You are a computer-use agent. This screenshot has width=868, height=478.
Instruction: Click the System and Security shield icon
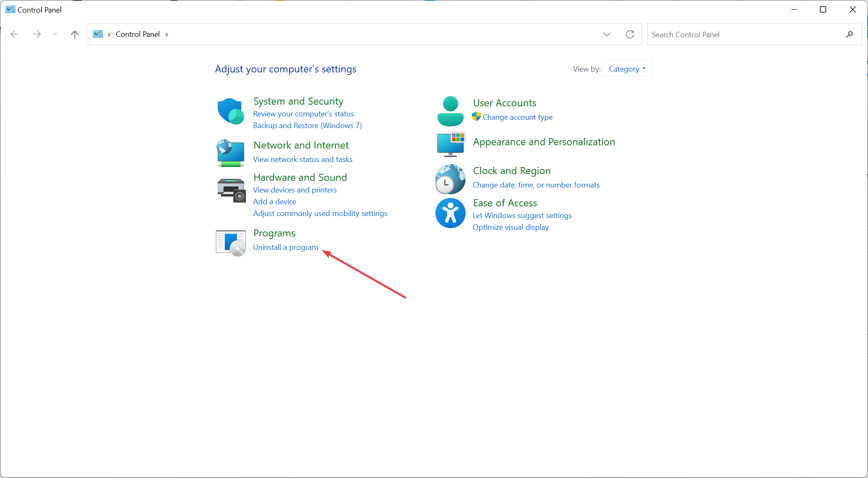pyautogui.click(x=230, y=111)
